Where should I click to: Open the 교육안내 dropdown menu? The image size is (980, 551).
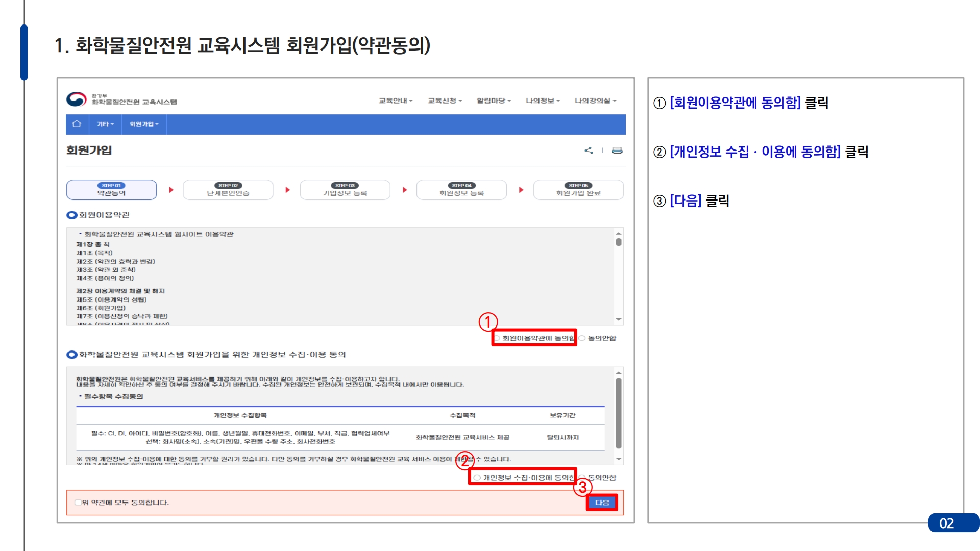[396, 101]
